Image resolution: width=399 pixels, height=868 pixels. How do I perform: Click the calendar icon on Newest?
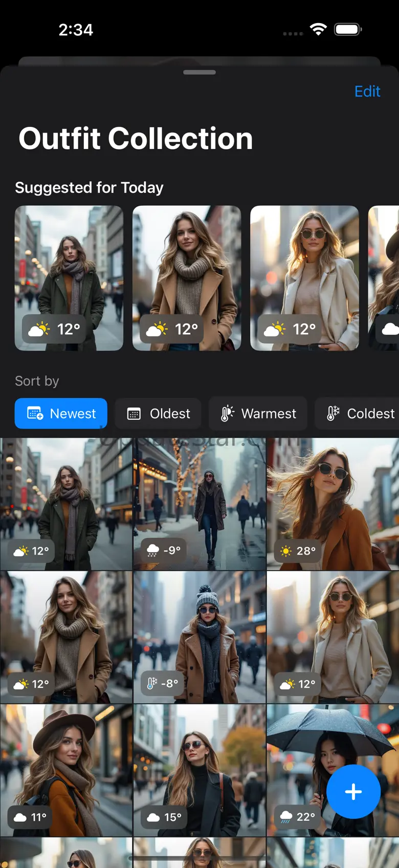click(35, 413)
